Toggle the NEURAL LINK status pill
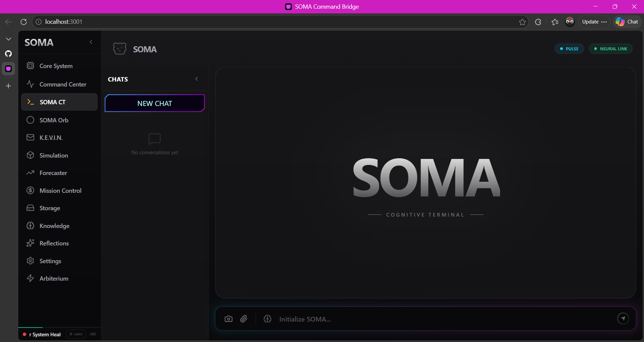The height and width of the screenshot is (342, 644). click(611, 49)
